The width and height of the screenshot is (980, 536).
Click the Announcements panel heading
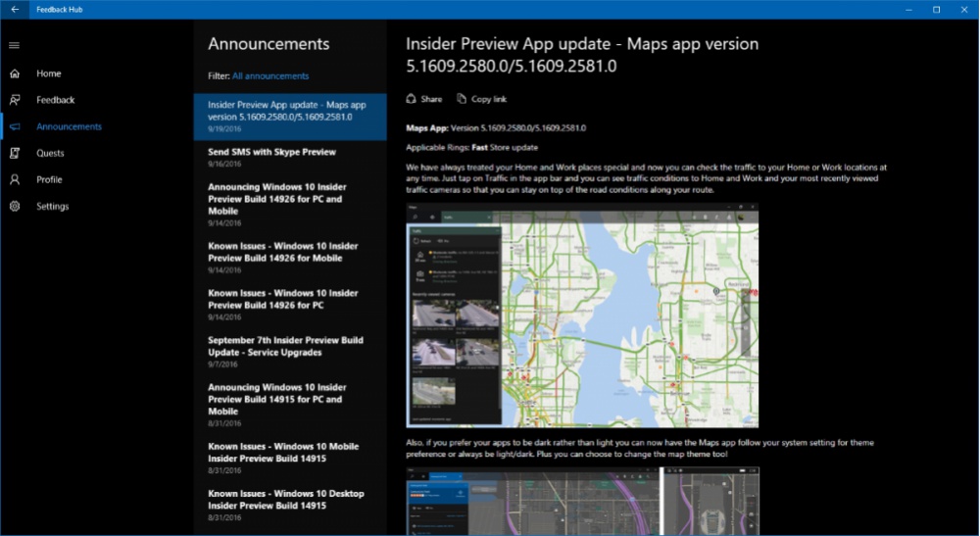coord(269,44)
